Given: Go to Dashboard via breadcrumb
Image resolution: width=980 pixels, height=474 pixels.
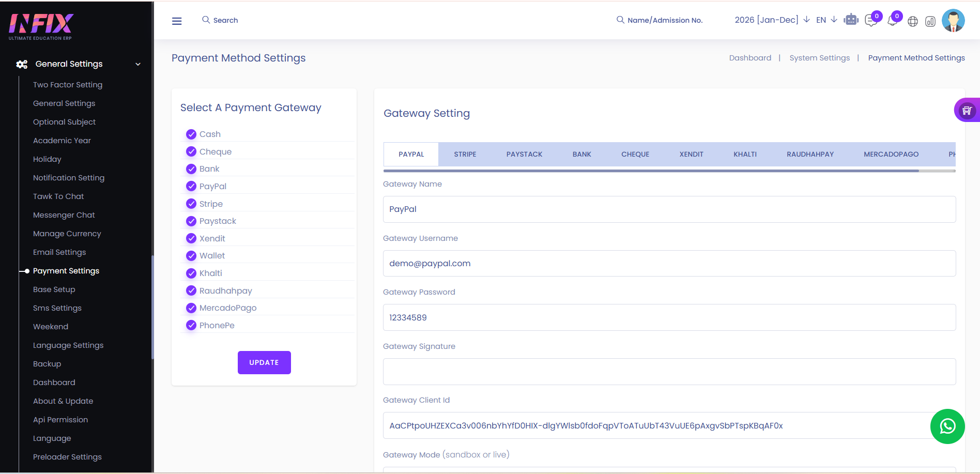Looking at the screenshot, I should 750,58.
